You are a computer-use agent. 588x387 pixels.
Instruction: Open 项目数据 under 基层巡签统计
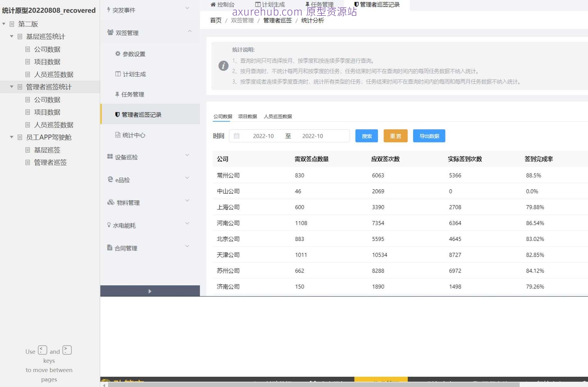47,62
